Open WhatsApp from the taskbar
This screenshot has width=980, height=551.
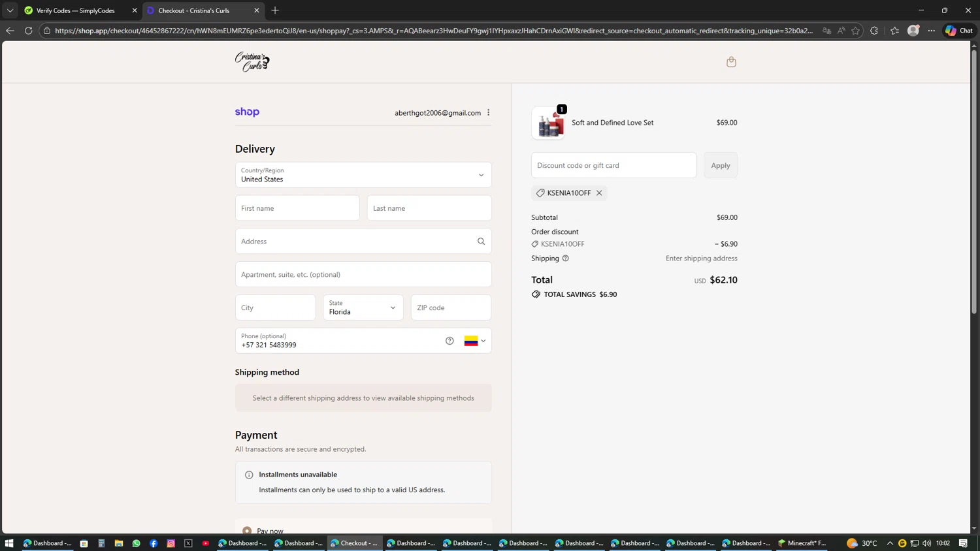pos(136,543)
